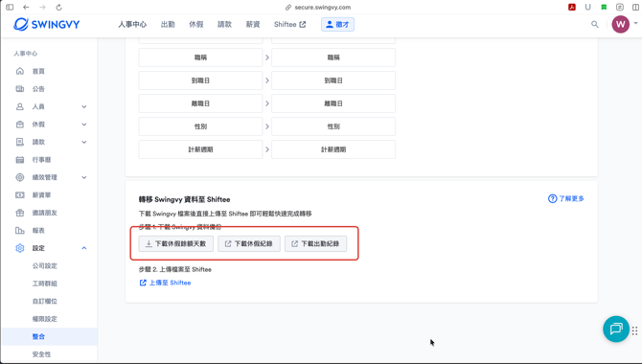Screen dimensions: 642x364
Task: Open 工時群組 submenu item
Action: (45, 284)
